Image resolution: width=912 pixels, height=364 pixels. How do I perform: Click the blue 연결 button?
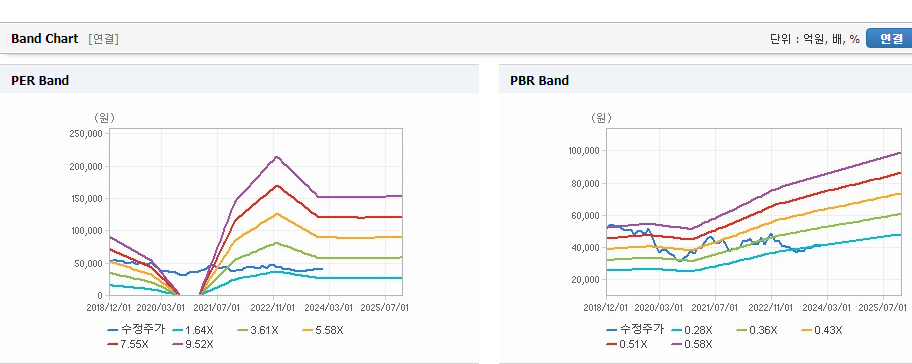(889, 39)
